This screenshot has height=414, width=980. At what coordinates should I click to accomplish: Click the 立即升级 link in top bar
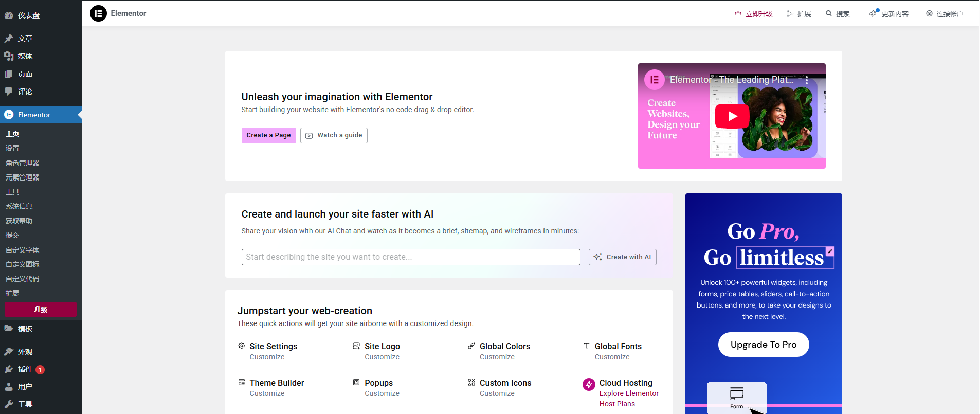pyautogui.click(x=759, y=14)
